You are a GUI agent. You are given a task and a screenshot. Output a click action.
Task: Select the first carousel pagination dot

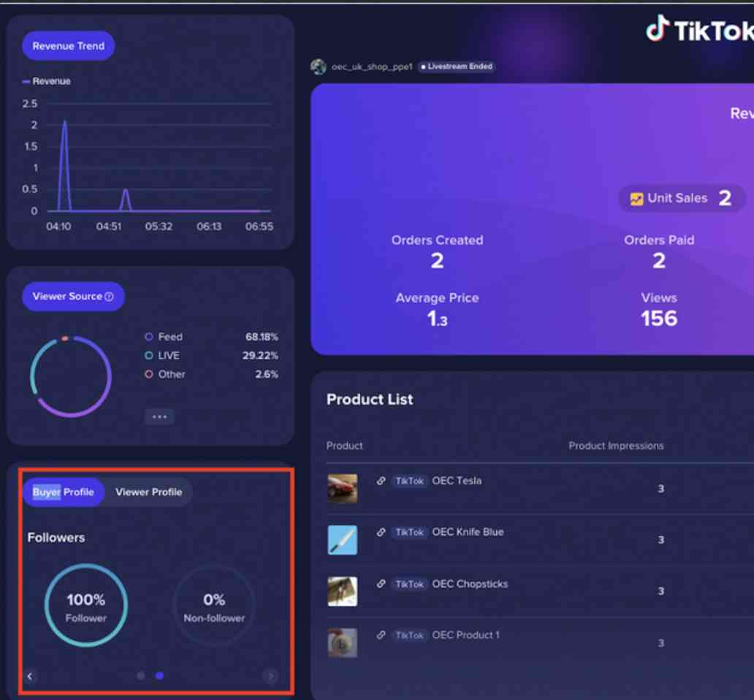pyautogui.click(x=141, y=676)
